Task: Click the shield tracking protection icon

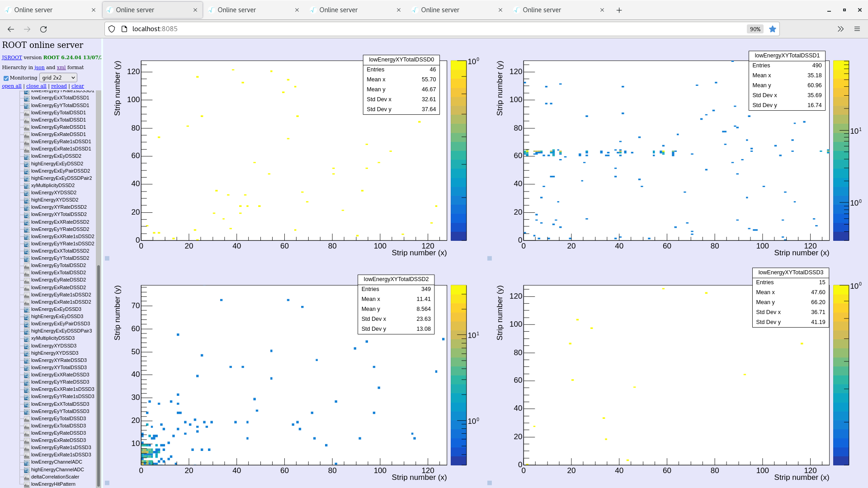Action: 112,29
